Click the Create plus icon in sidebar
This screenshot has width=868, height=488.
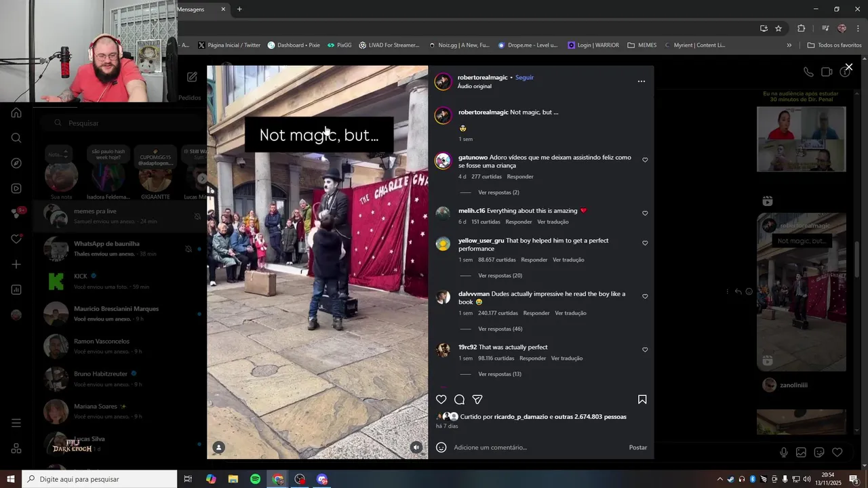pyautogui.click(x=16, y=264)
